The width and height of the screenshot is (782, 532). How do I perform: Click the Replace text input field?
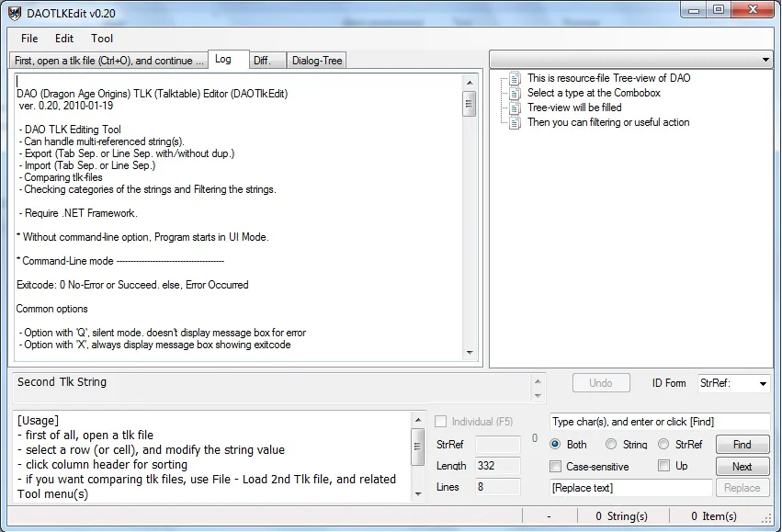(630, 488)
